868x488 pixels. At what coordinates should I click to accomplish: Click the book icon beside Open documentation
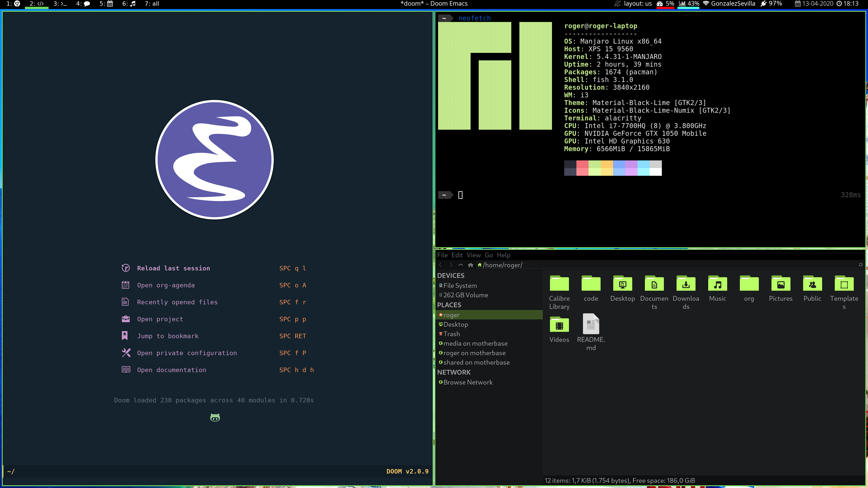pyautogui.click(x=126, y=369)
